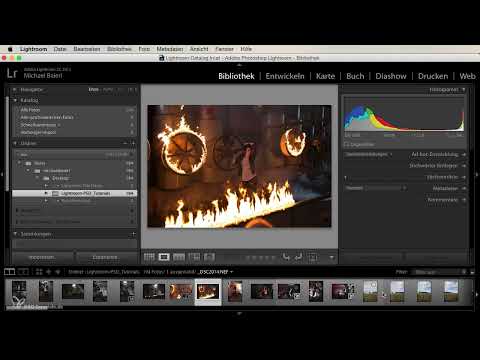
Task: Open the Datei menu
Action: [60, 49]
